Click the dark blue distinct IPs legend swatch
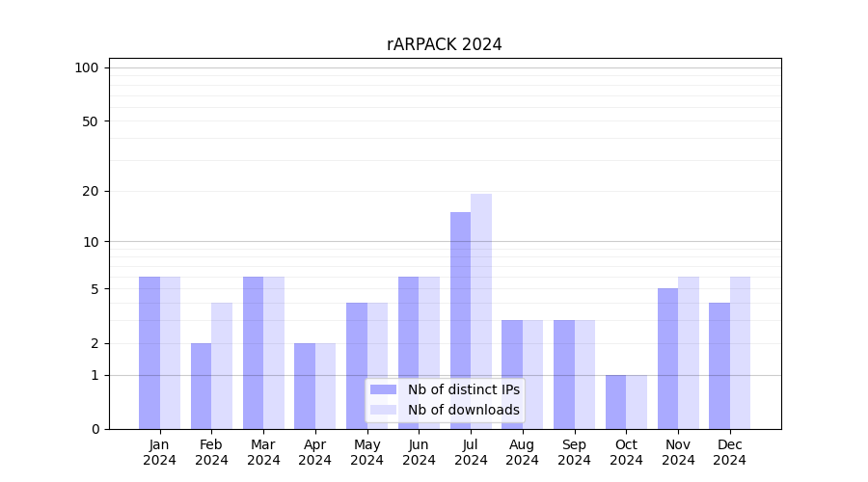Viewport: 868px width, 482px height. (383, 389)
